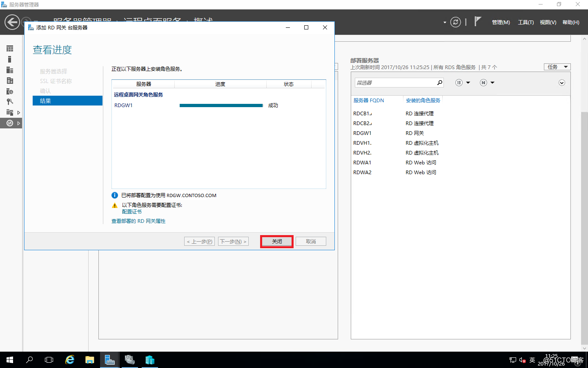Open Task View from the taskbar

click(49, 360)
